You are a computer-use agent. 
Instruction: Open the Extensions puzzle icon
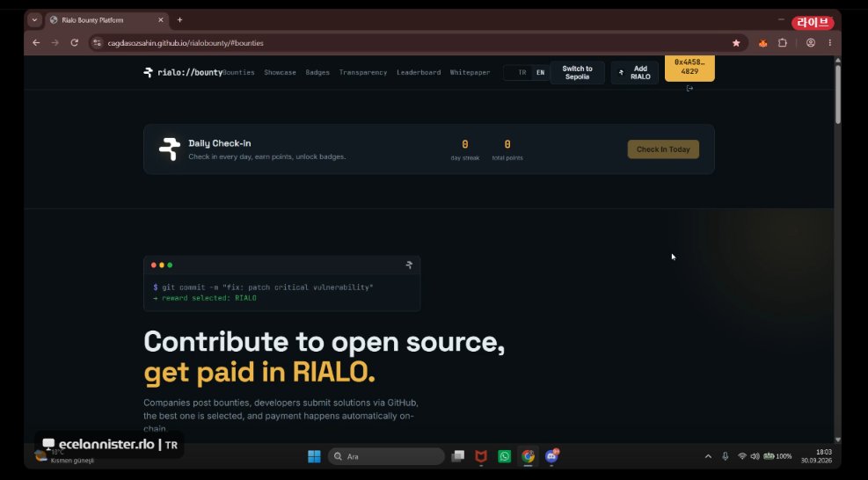[783, 42]
